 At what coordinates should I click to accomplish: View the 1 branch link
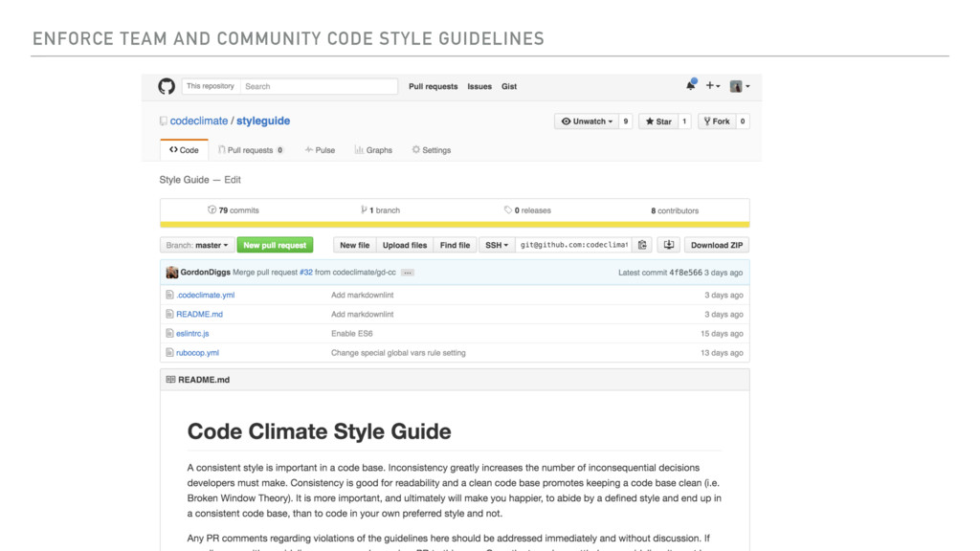click(380, 210)
